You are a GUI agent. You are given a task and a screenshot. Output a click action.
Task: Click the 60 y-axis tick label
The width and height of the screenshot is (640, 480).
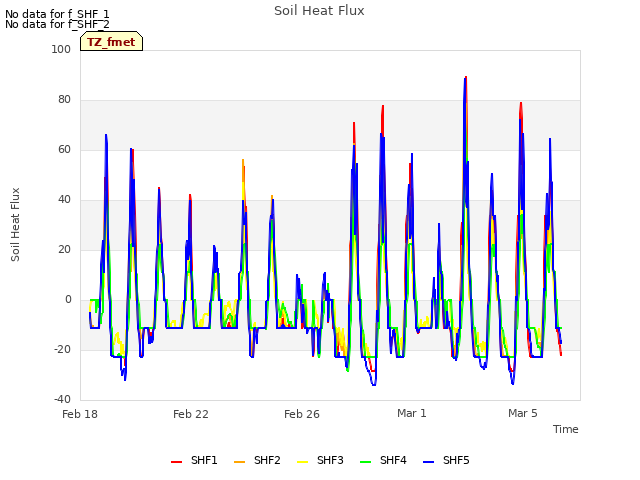(64, 149)
